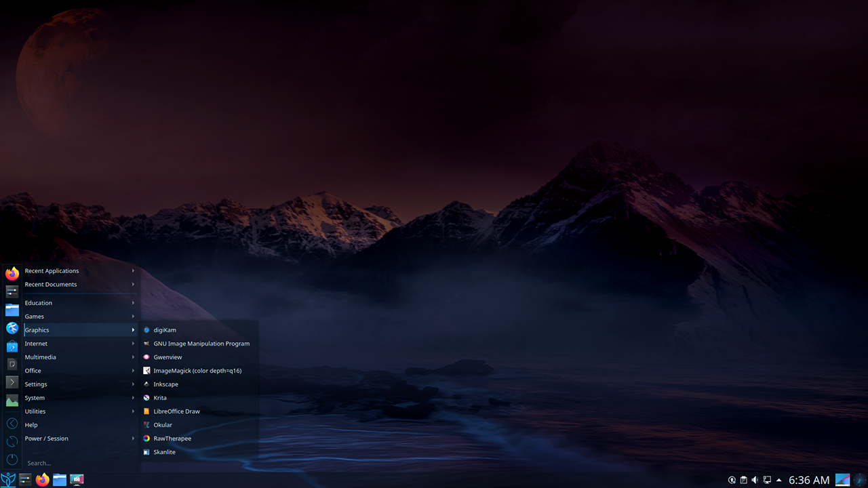Launch RawTherapee
Viewport: 868px width, 488px height.
pyautogui.click(x=199, y=439)
